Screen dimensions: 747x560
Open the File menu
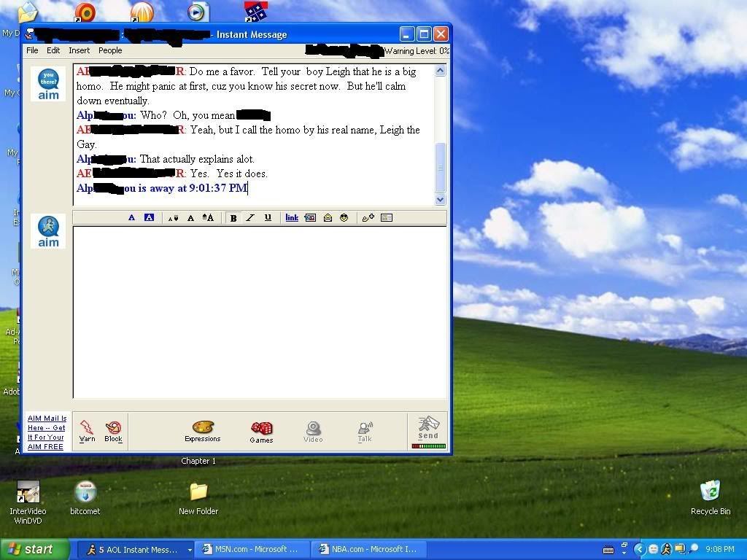point(32,50)
